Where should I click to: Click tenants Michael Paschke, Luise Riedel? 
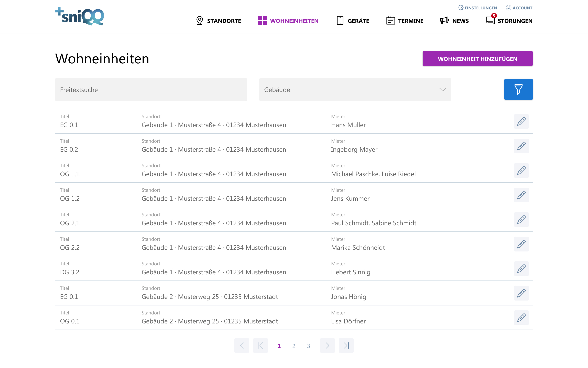pyautogui.click(x=373, y=174)
